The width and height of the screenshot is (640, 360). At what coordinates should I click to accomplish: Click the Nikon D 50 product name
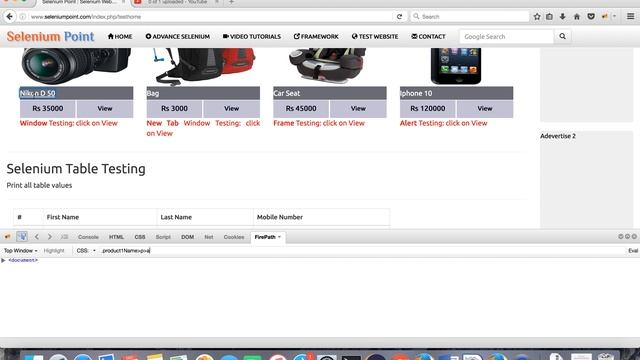click(x=38, y=93)
